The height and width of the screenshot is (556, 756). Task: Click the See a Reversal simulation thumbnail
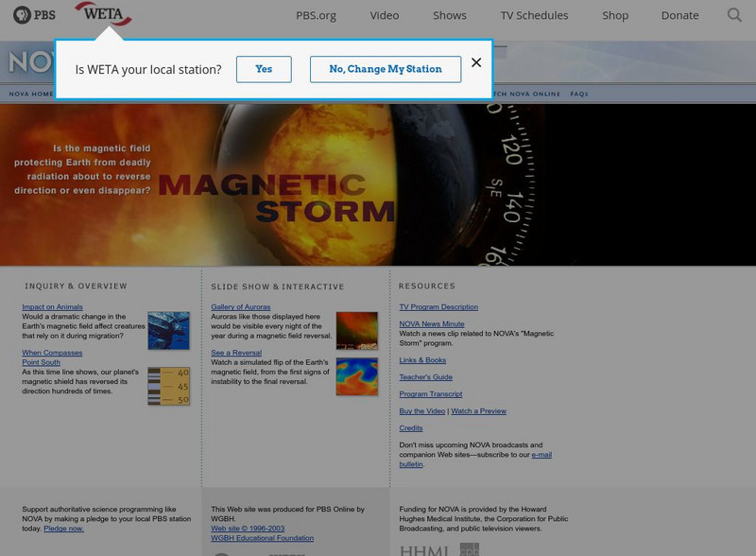tap(356, 375)
